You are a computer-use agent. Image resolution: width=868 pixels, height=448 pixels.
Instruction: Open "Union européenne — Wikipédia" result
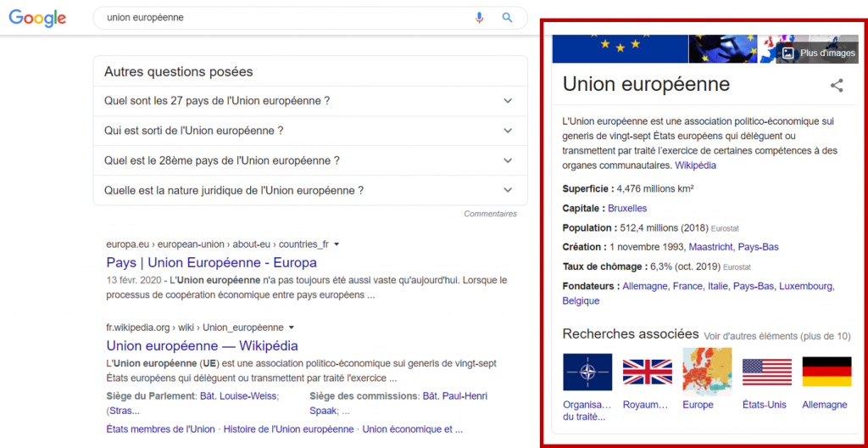point(202,345)
